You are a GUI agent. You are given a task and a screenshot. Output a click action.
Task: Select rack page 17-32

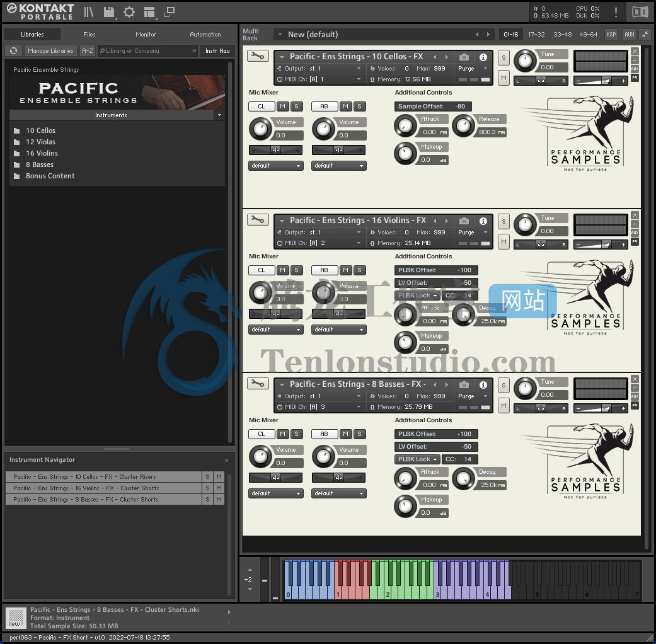[x=536, y=34]
